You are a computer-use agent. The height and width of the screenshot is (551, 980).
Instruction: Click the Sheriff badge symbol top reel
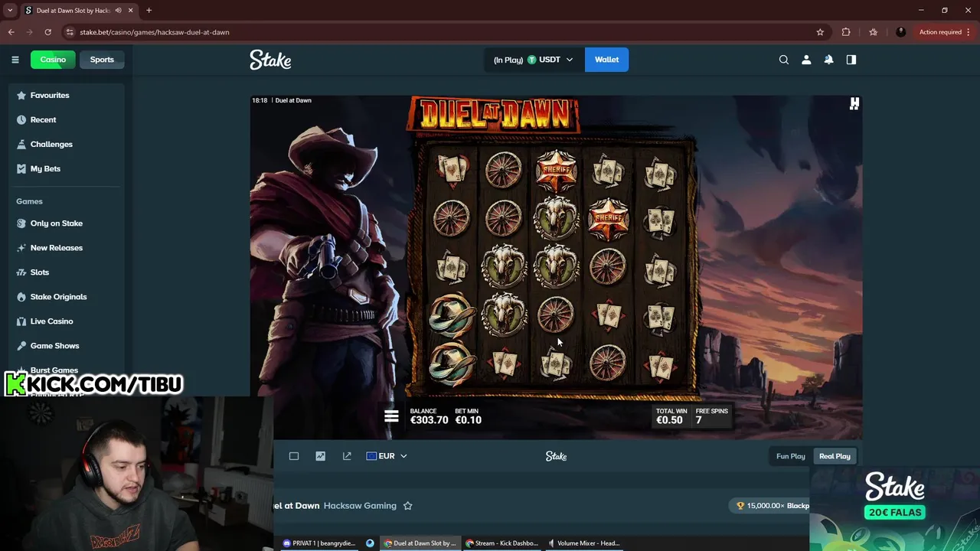(x=556, y=170)
